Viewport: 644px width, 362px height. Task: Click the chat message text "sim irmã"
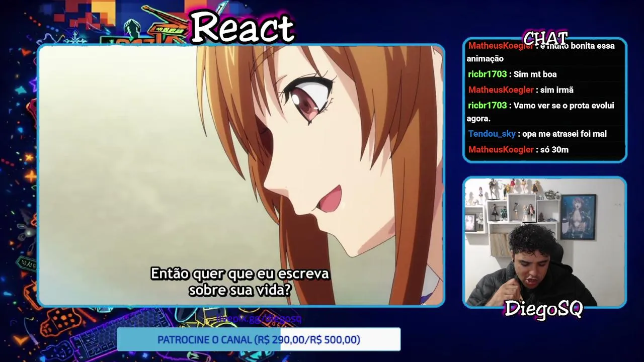click(x=557, y=90)
